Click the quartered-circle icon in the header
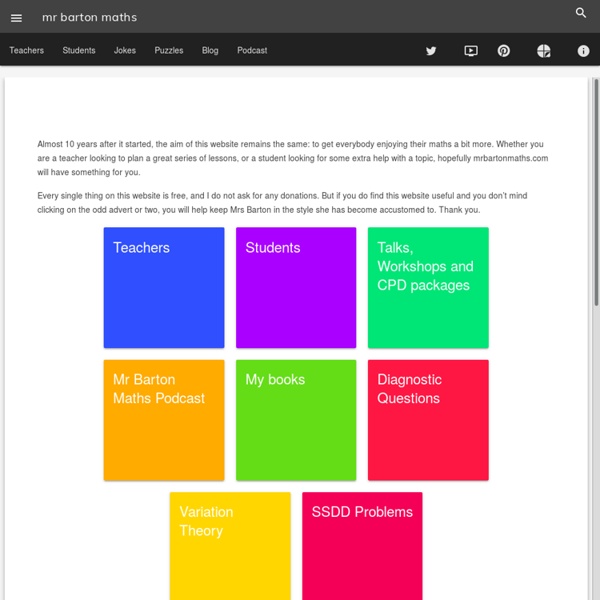 coord(543,51)
